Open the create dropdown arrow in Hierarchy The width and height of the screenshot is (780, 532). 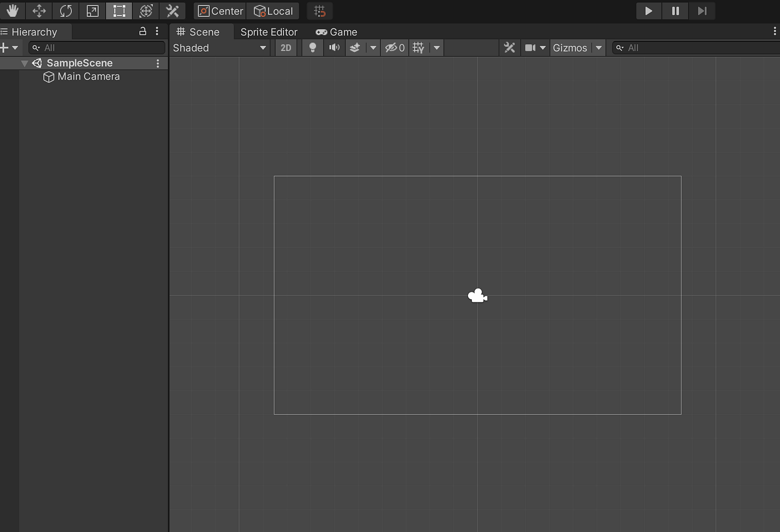15,48
